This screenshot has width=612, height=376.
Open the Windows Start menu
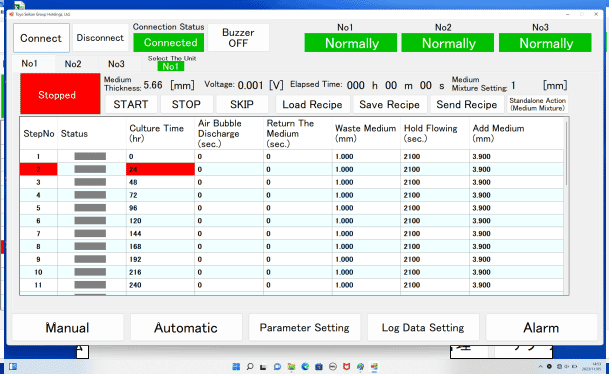[236, 367]
